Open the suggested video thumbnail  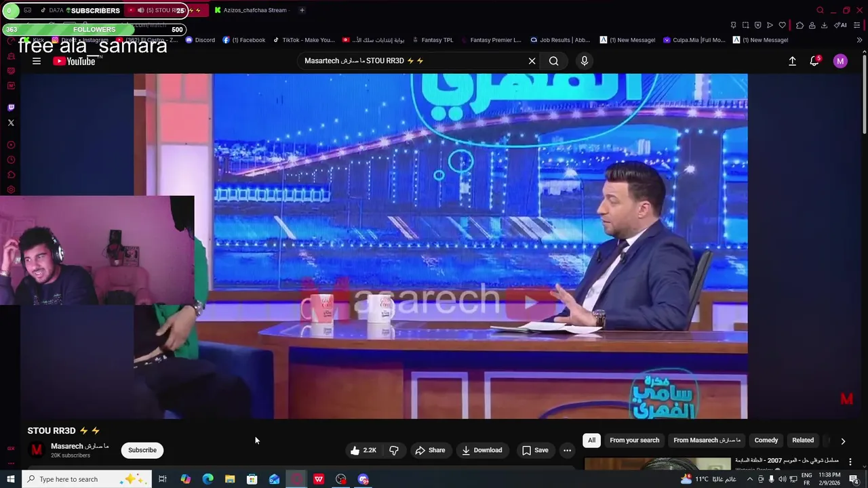(x=657, y=464)
